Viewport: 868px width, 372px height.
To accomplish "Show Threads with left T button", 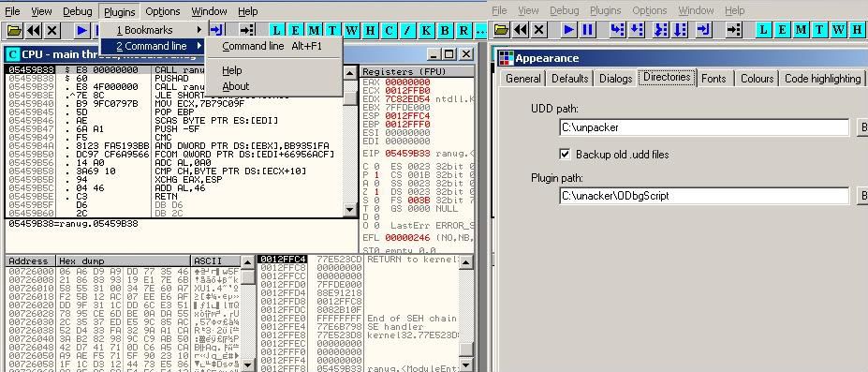I will pyautogui.click(x=332, y=30).
